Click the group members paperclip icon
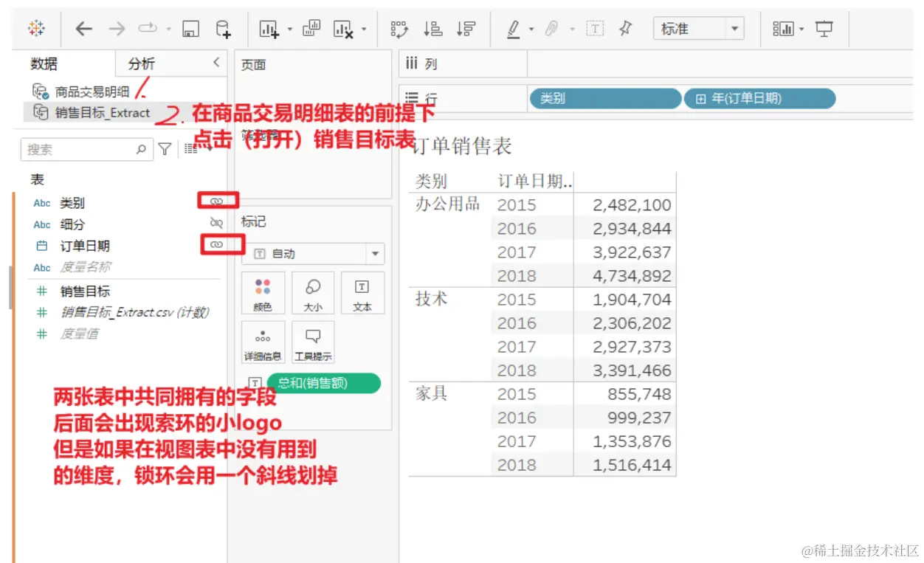 pos(551,29)
